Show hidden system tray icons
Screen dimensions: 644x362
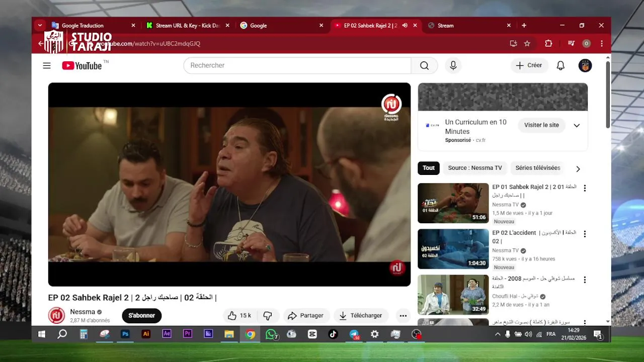point(498,334)
